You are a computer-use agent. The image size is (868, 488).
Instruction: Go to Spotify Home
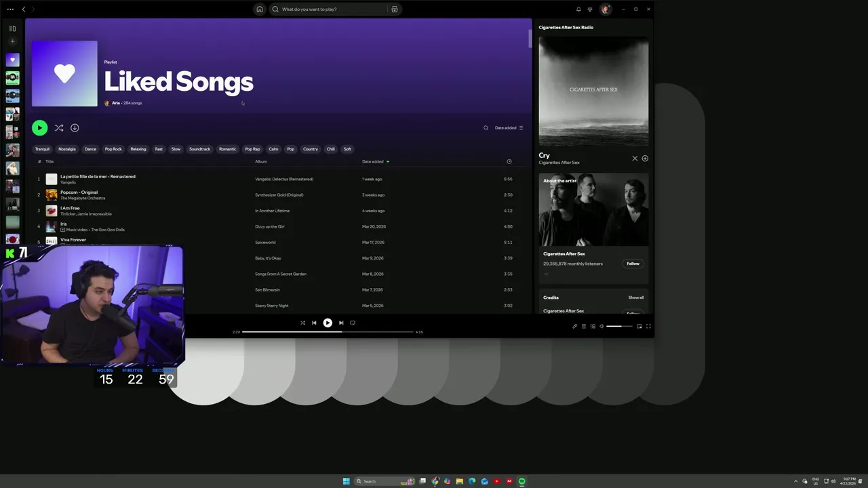(x=259, y=9)
